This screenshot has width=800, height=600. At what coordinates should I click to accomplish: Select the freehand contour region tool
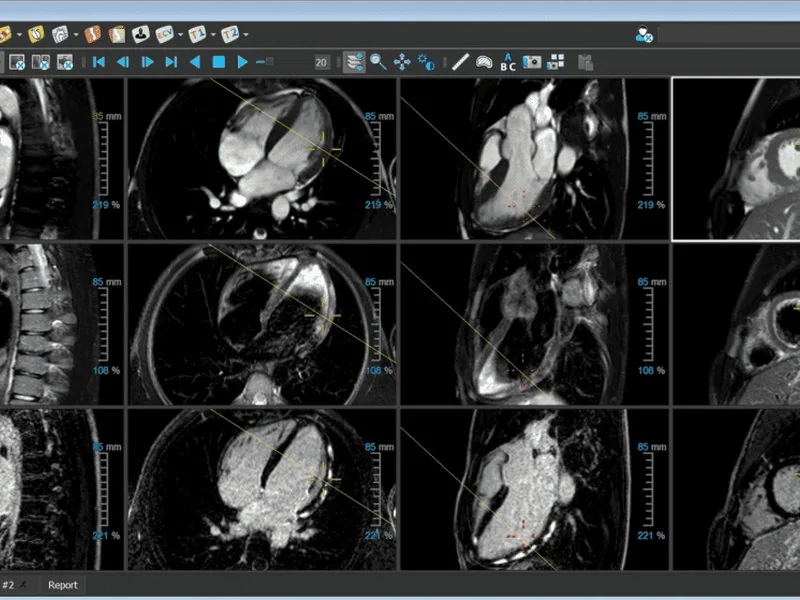[484, 62]
